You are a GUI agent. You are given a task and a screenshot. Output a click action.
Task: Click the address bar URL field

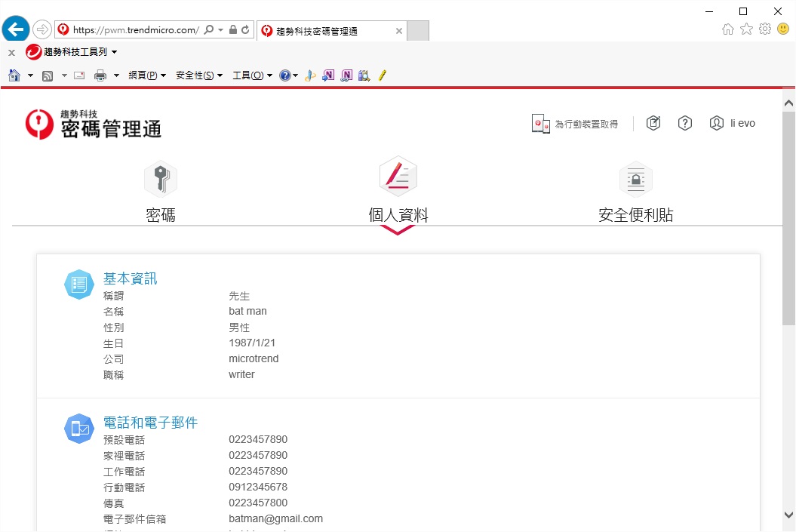click(136, 30)
